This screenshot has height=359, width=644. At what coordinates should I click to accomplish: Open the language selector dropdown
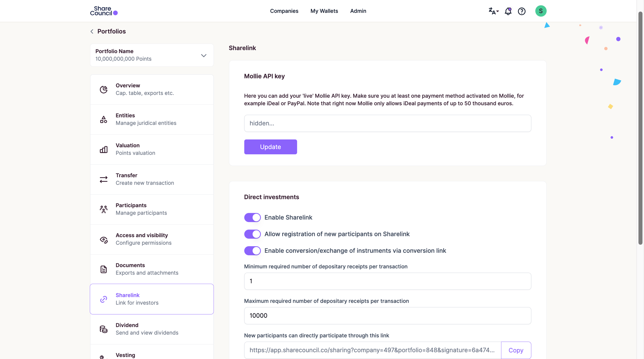click(x=494, y=11)
